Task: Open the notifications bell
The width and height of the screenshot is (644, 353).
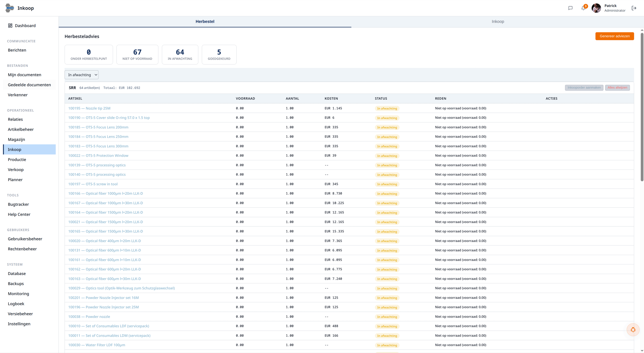Action: [583, 8]
